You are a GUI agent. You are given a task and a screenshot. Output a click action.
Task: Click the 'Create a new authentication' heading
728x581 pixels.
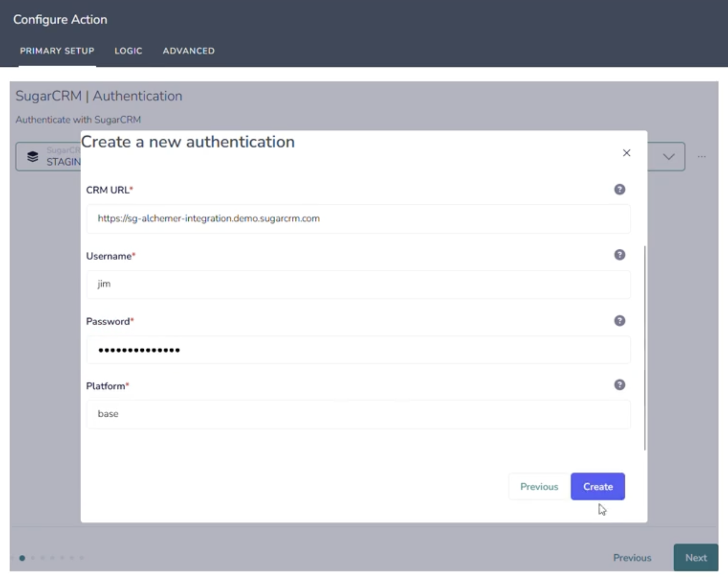188,142
